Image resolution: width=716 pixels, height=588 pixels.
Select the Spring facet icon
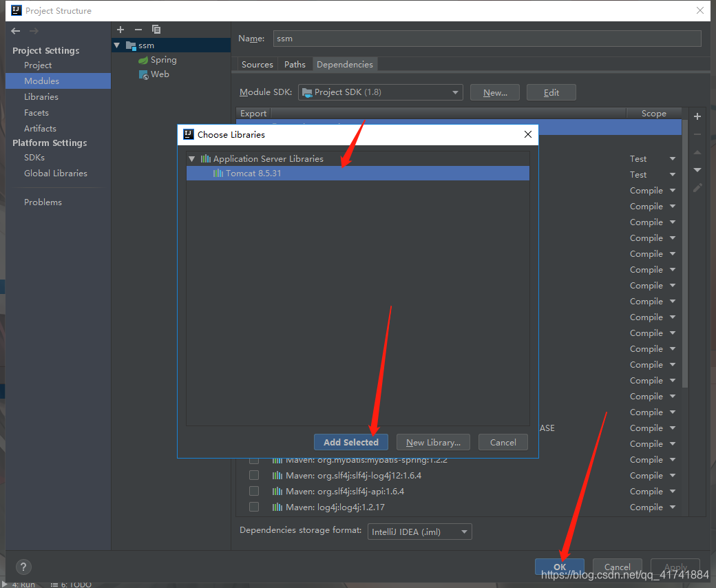tap(143, 60)
